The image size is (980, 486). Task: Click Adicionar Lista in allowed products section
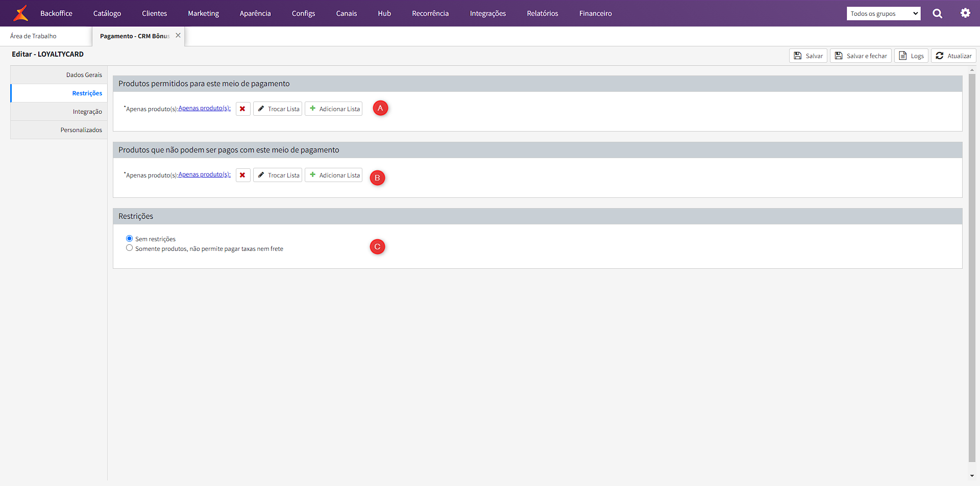pyautogui.click(x=333, y=109)
